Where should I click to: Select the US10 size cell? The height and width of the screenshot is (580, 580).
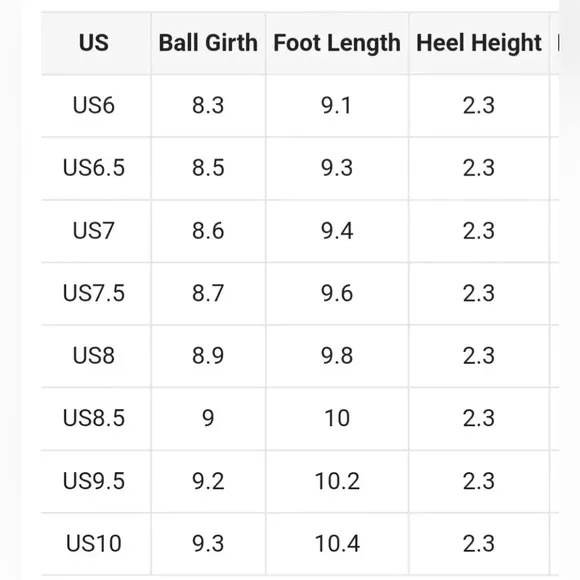(x=94, y=544)
